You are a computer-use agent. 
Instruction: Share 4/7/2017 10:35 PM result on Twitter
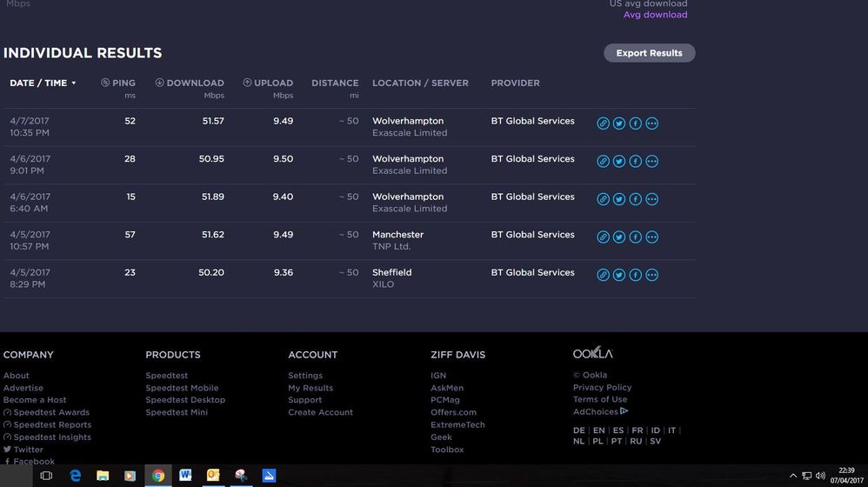point(619,123)
